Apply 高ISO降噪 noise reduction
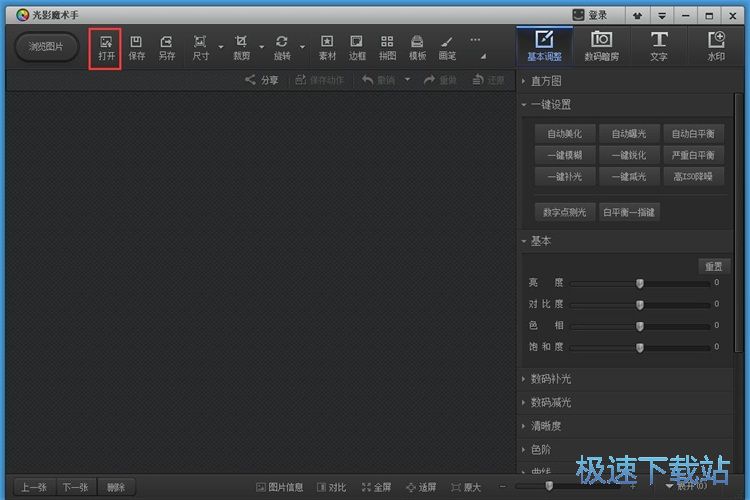Screen dimensions: 750x500 click(693, 177)
